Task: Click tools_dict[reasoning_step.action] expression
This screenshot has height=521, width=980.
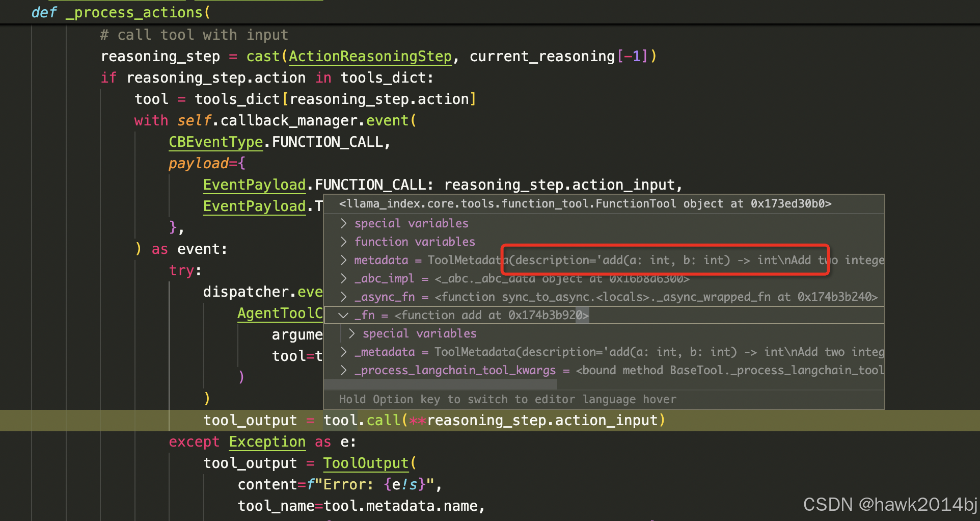Action: [x=335, y=99]
